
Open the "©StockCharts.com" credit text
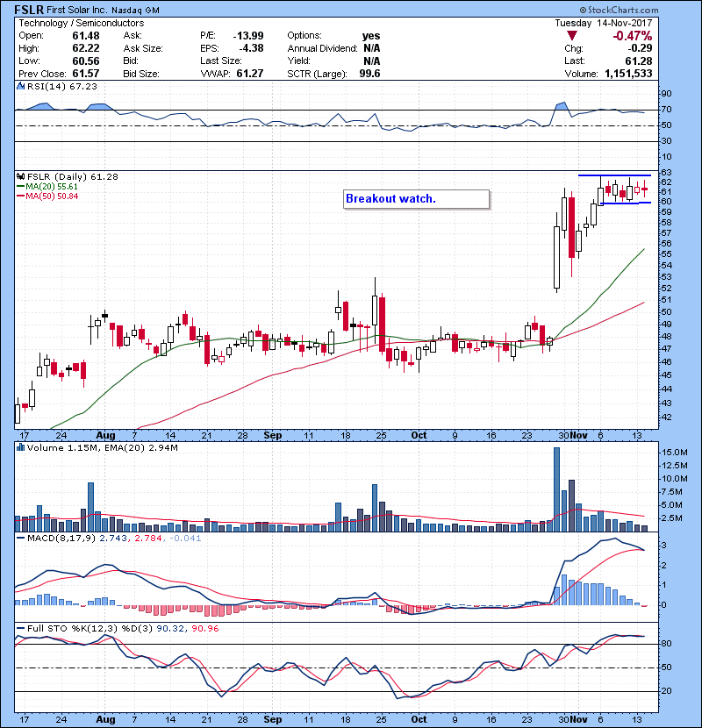619,10
